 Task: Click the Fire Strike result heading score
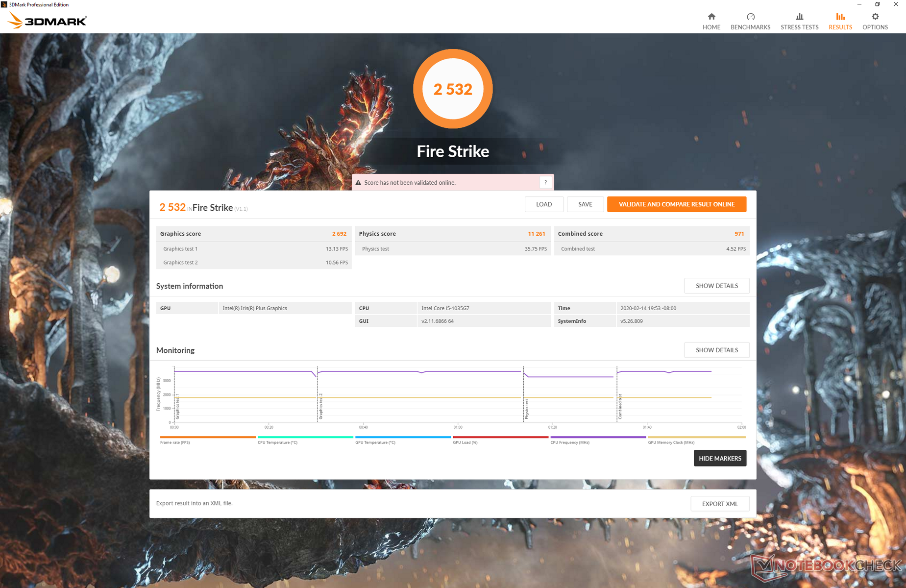[172, 207]
